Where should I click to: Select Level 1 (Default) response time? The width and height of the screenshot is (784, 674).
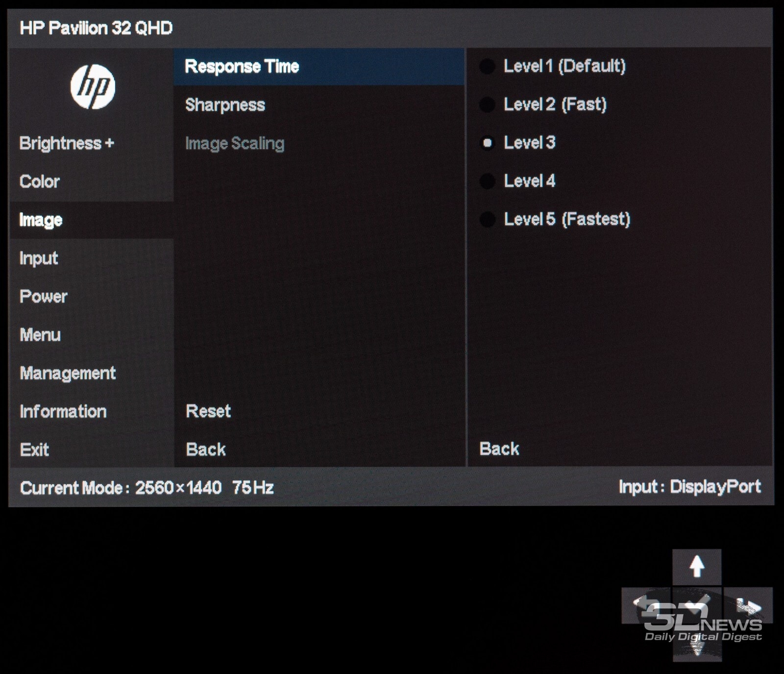[552, 66]
